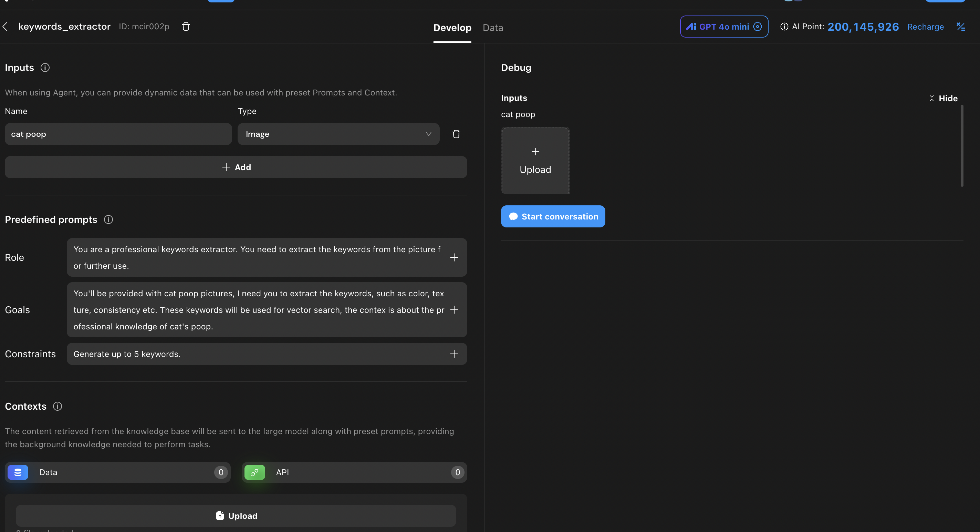Delete the agent with the header trash icon
Image resolution: width=980 pixels, height=532 pixels.
pos(186,27)
